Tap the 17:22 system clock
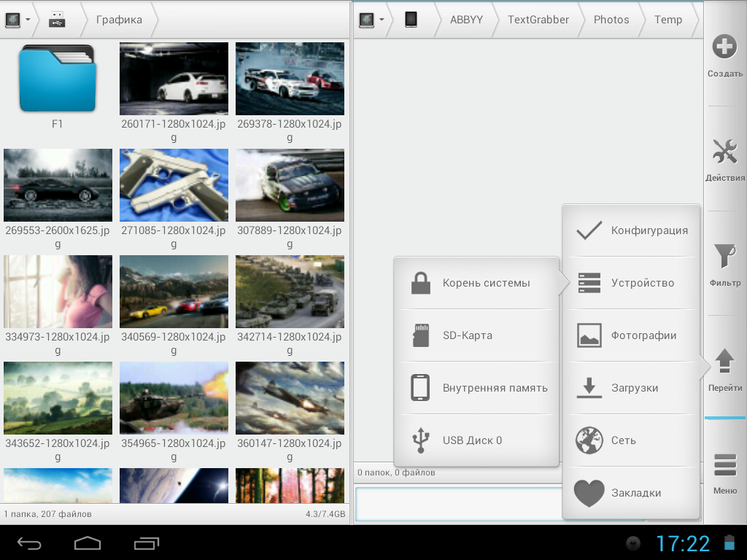 [x=683, y=543]
